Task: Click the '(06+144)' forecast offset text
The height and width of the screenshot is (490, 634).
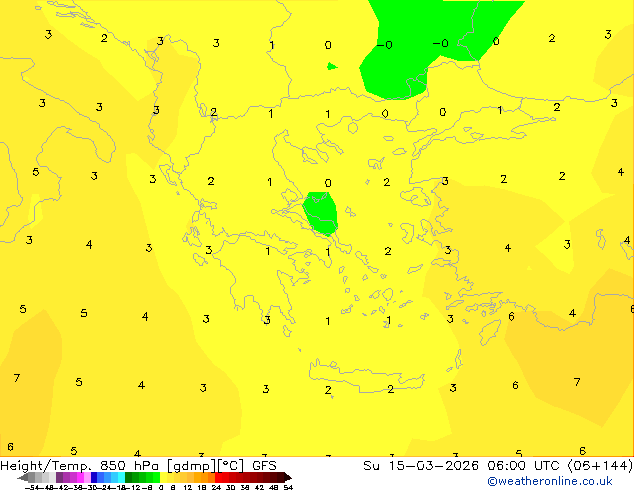Action: tap(600, 465)
